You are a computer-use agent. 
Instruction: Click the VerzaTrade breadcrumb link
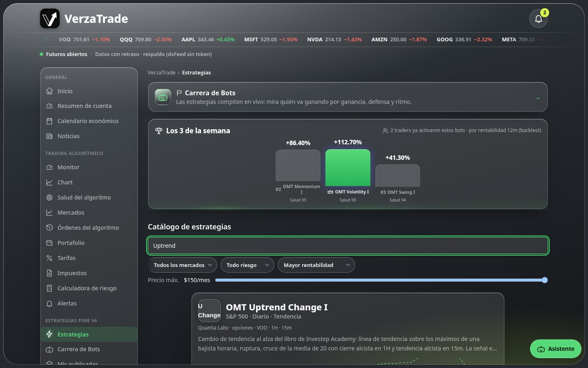pyautogui.click(x=161, y=72)
